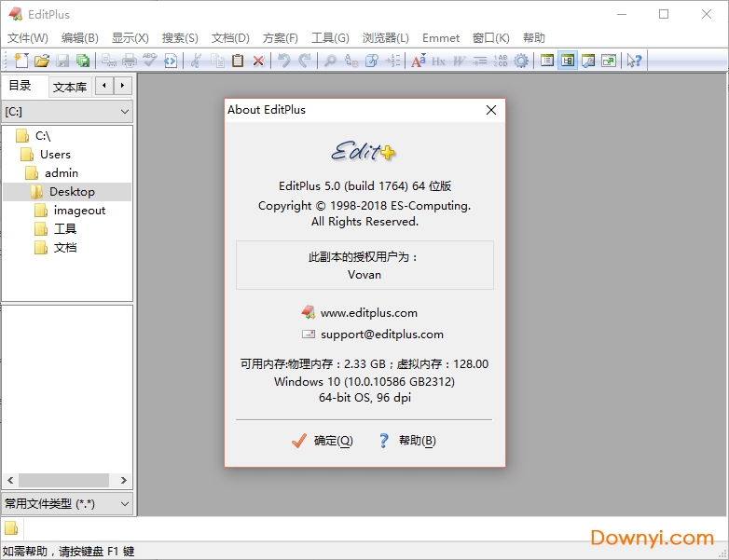This screenshot has width=729, height=560.
Task: Toggle the Directory Window icon
Action: click(546, 61)
